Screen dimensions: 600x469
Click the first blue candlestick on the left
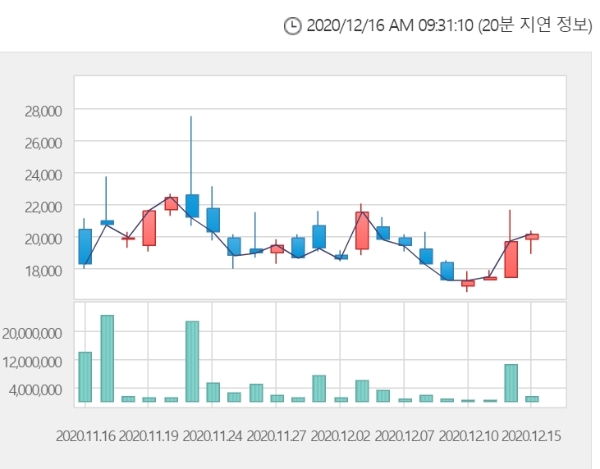click(x=85, y=246)
